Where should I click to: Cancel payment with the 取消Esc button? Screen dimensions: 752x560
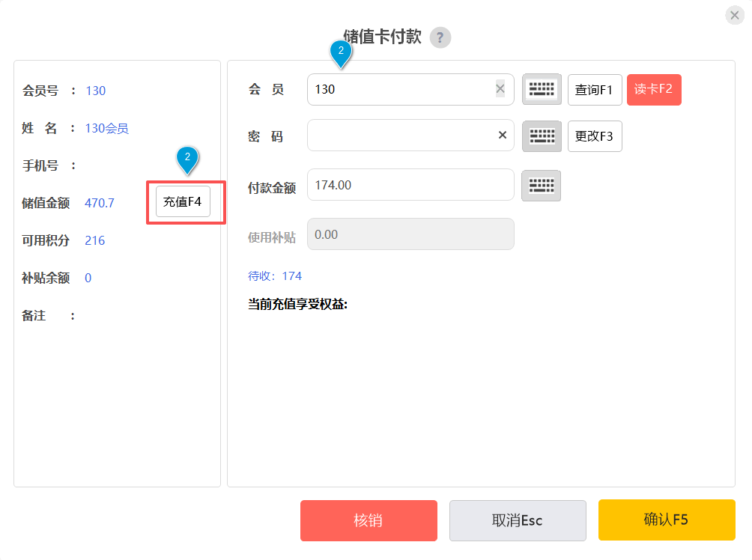518,520
